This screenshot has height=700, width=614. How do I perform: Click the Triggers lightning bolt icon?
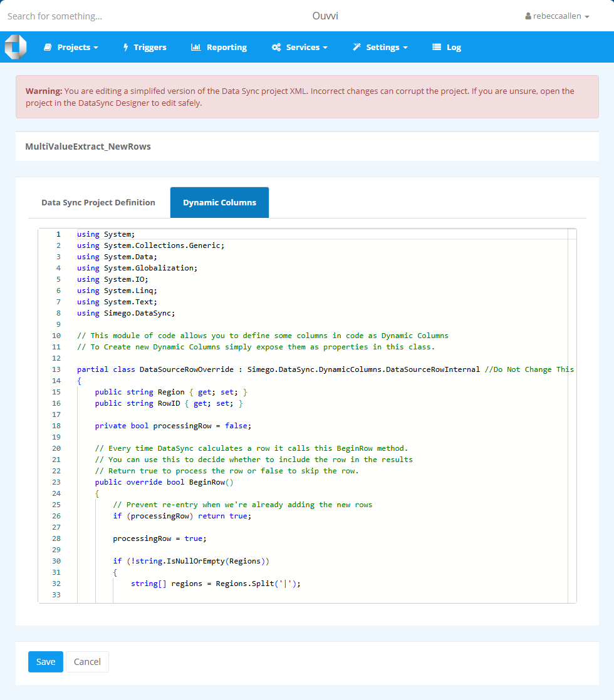tap(125, 48)
